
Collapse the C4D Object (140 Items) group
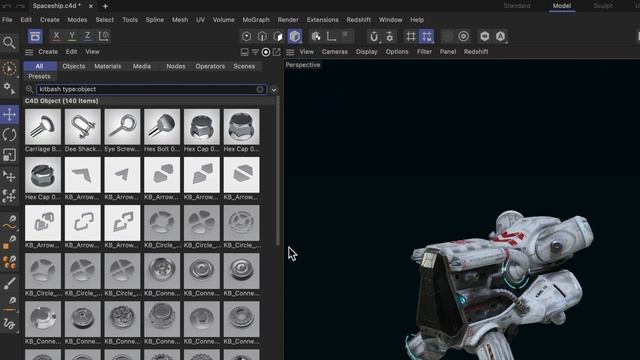(x=62, y=101)
